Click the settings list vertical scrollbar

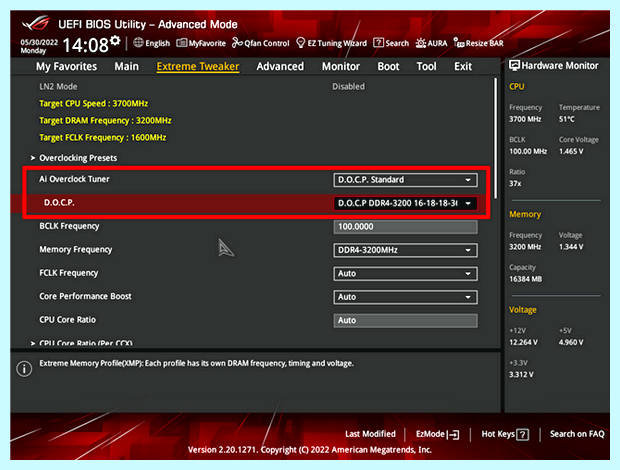coord(495,138)
